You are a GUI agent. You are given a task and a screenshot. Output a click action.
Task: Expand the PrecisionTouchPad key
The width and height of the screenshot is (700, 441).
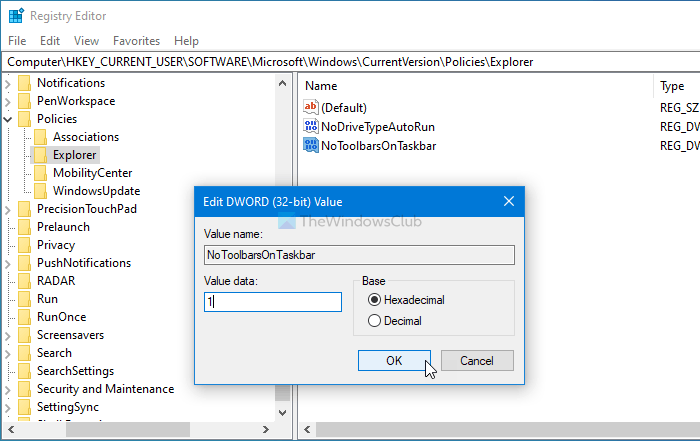tap(8, 209)
